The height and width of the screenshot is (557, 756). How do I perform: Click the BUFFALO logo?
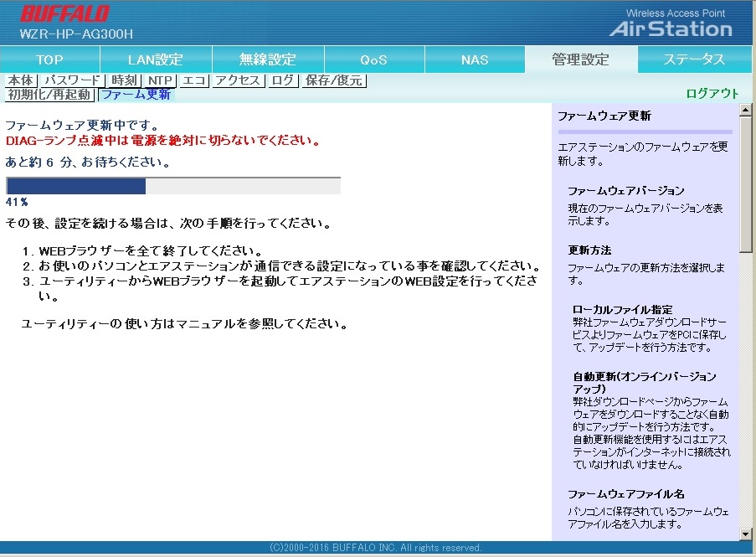[x=64, y=14]
